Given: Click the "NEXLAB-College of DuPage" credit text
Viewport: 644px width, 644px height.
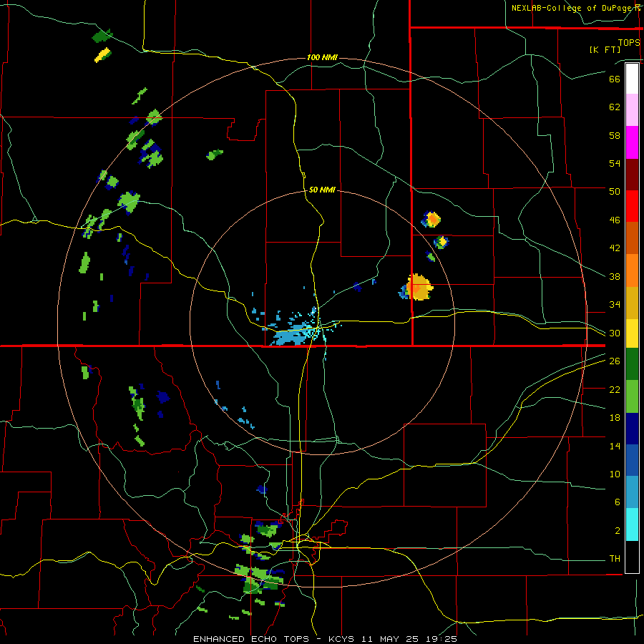Looking at the screenshot, I should click(572, 8).
